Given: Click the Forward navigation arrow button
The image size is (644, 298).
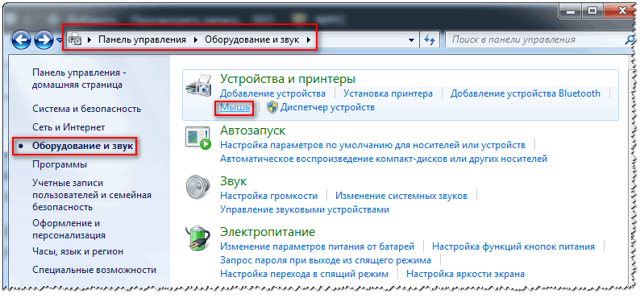Looking at the screenshot, I should coord(44,40).
